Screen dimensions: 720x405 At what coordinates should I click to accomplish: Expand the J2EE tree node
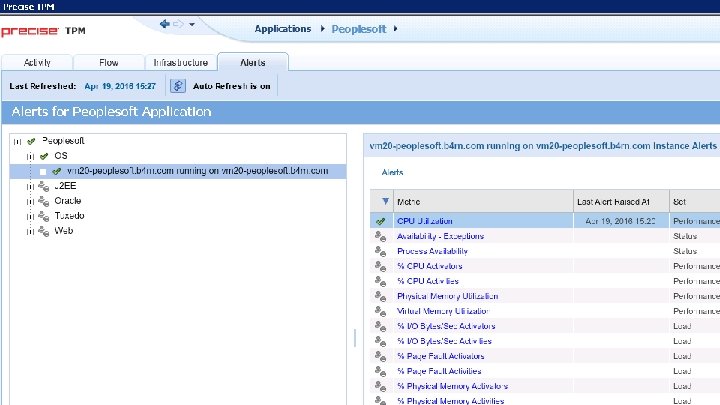pyautogui.click(x=30, y=186)
